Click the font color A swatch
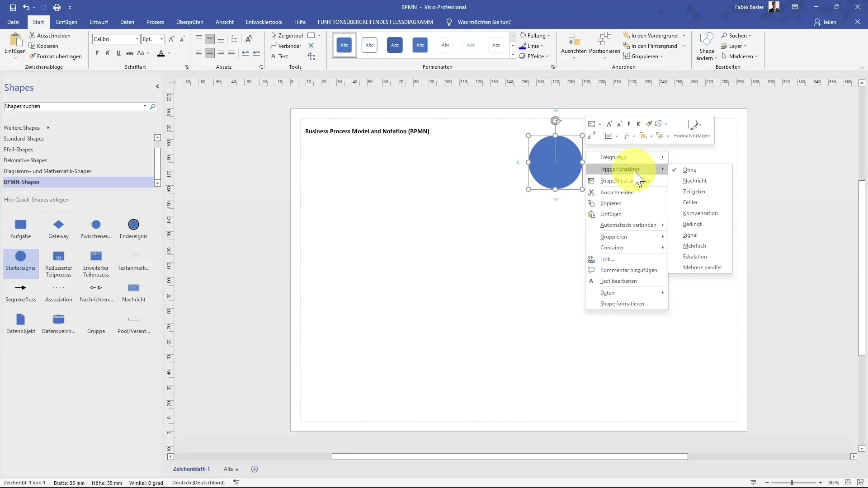This screenshot has height=488, width=868. coord(161,53)
